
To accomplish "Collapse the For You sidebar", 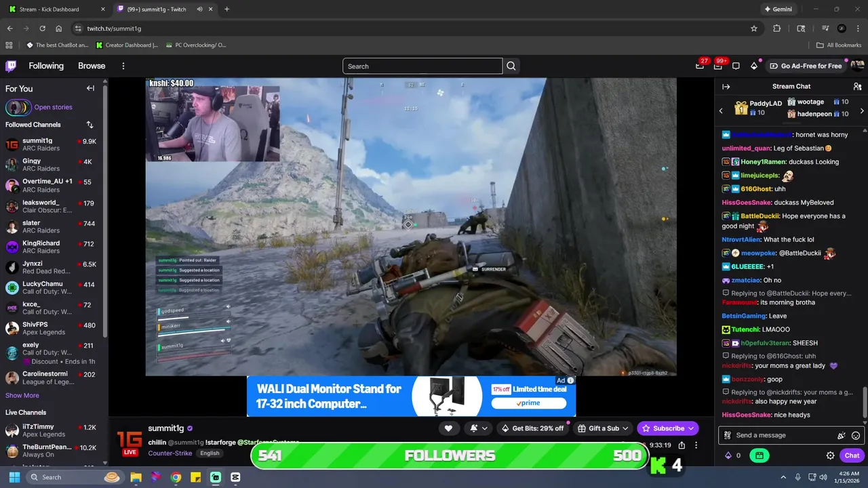I will (90, 88).
